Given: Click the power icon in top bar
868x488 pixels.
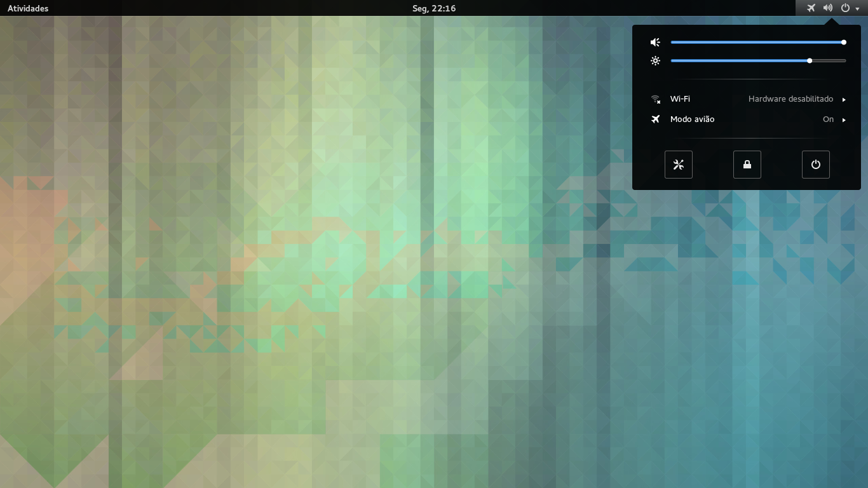Looking at the screenshot, I should point(845,8).
